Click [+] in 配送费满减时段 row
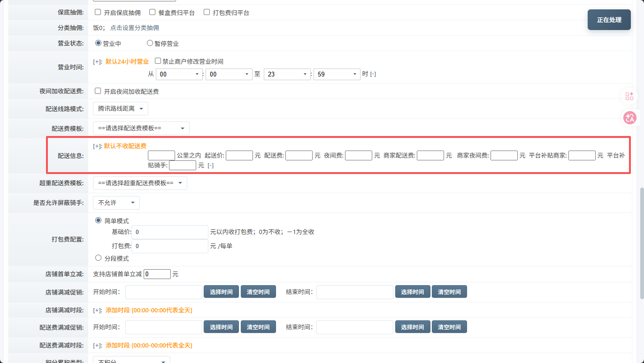This screenshot has width=644, height=363. 98,346
